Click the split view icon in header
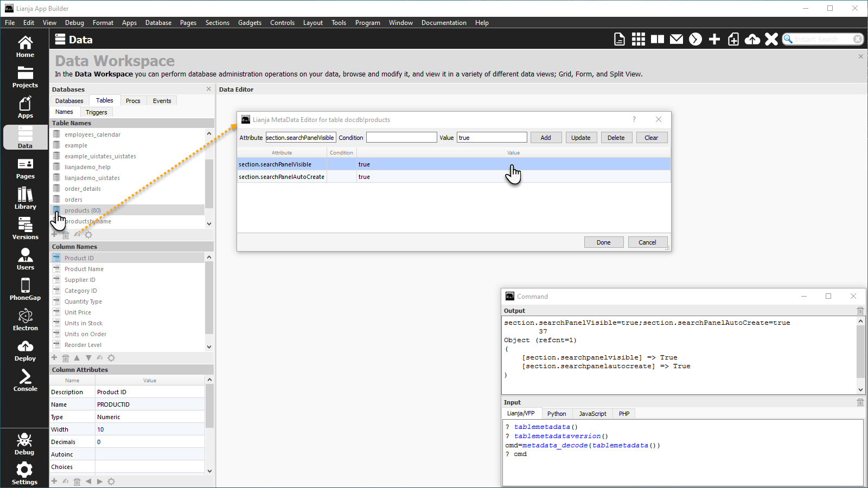The image size is (868, 488). point(658,39)
